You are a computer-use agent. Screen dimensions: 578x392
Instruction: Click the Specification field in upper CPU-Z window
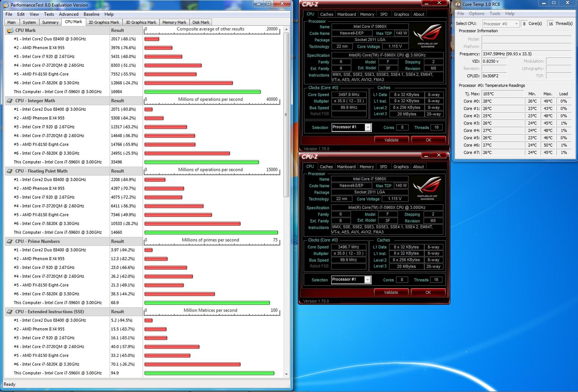[387, 55]
